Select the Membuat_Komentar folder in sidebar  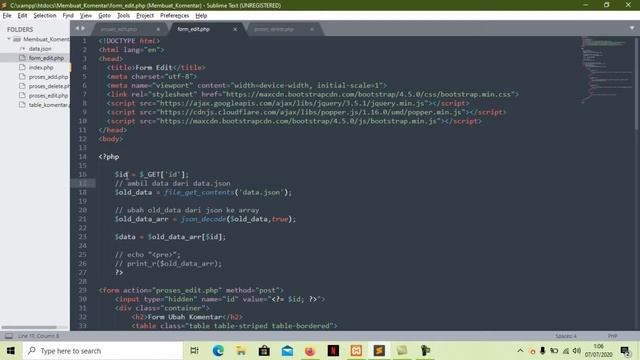[x=46, y=39]
